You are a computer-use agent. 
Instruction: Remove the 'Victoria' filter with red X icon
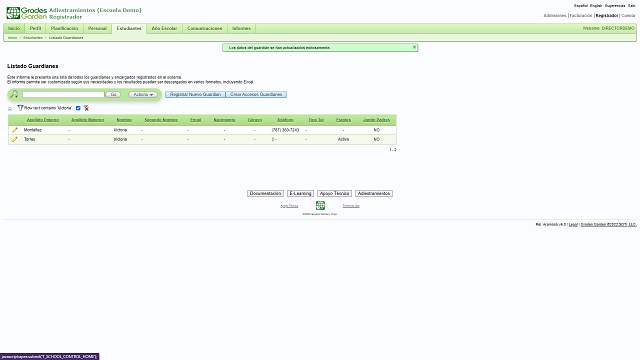[x=86, y=108]
